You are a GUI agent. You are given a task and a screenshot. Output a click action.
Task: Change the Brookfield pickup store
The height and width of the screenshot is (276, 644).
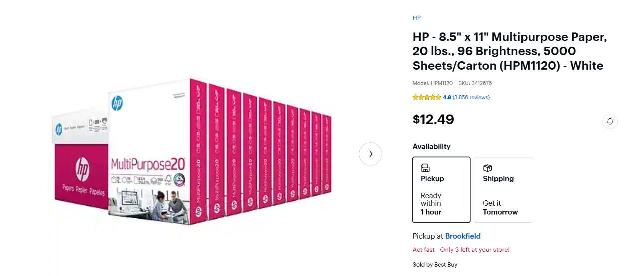pos(463,236)
